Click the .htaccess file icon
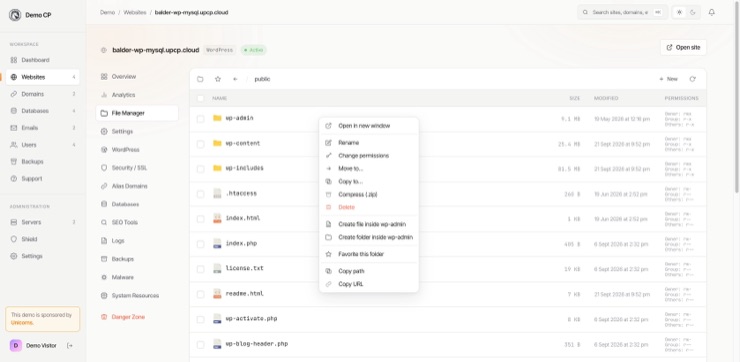Image resolution: width=740 pixels, height=362 pixels. point(217,194)
